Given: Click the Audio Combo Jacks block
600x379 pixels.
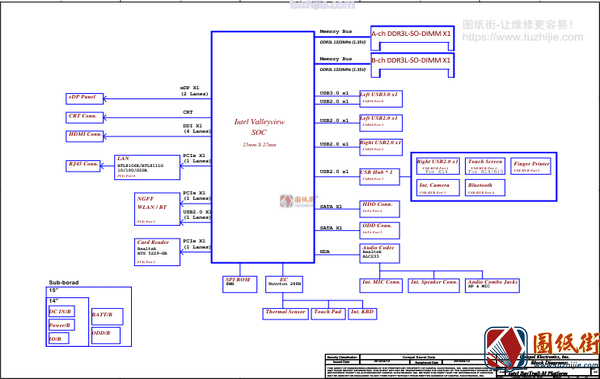Looking at the screenshot, I should 492,286.
